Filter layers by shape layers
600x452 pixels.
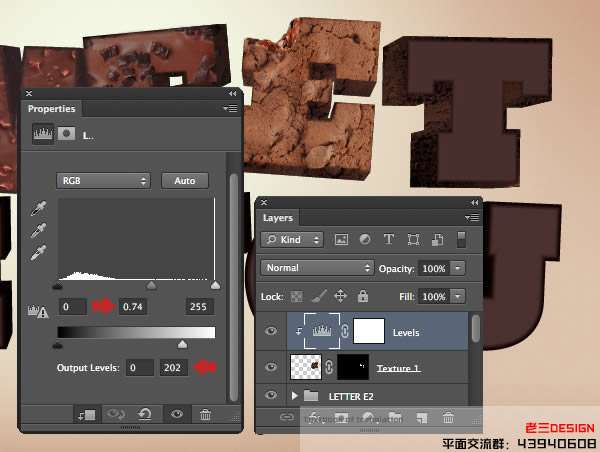413,240
